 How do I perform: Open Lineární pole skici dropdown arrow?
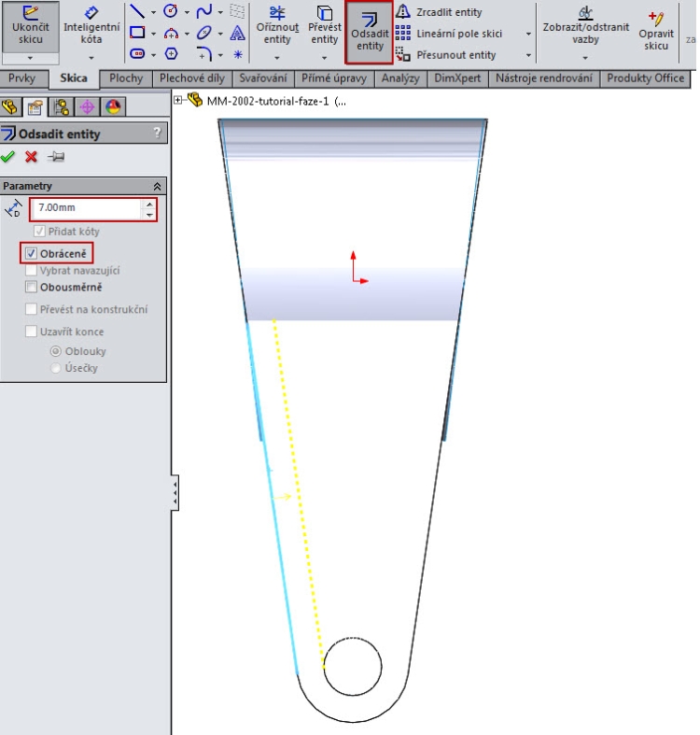[528, 34]
